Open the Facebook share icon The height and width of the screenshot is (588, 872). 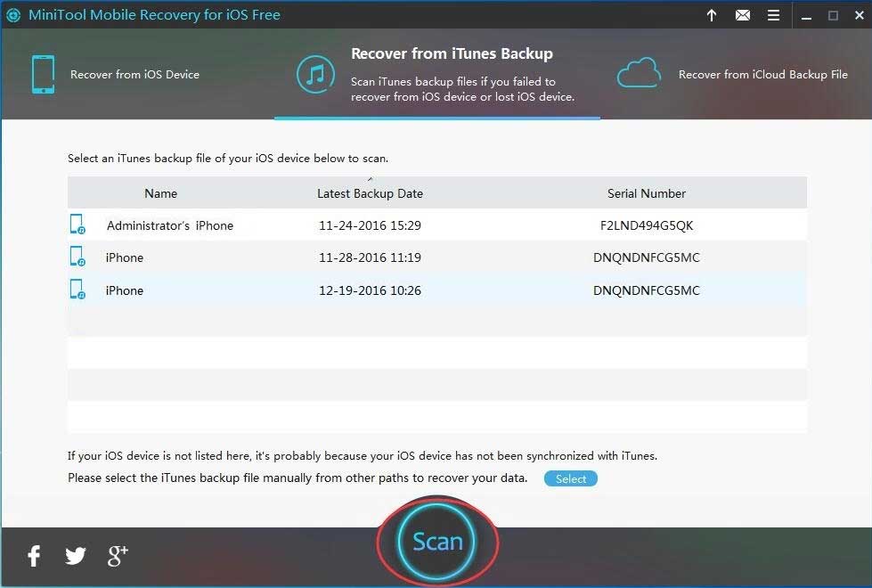[34, 556]
